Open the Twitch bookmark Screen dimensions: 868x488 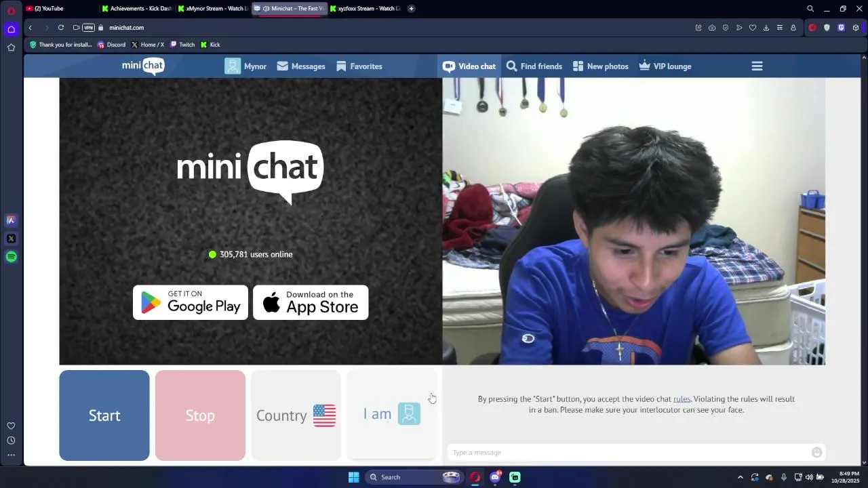[x=182, y=45]
